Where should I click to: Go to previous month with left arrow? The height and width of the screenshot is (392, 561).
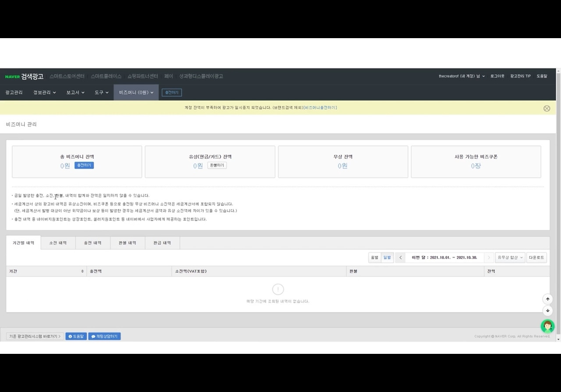click(400, 257)
